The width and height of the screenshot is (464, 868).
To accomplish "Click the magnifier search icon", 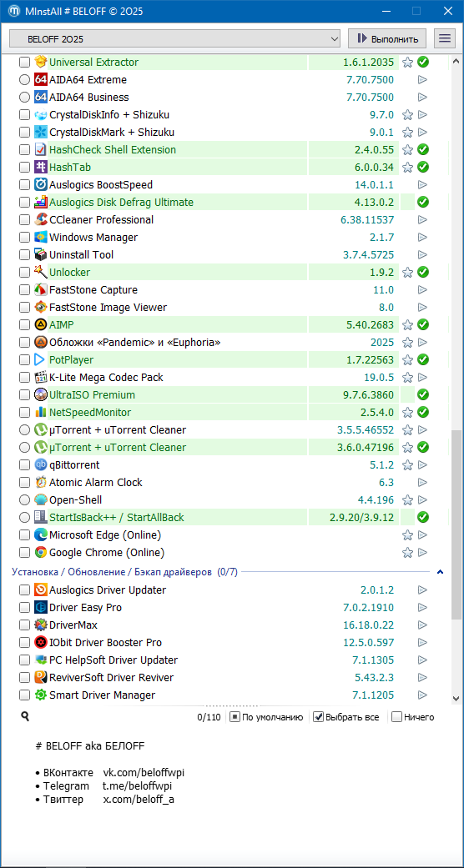I will (x=25, y=716).
